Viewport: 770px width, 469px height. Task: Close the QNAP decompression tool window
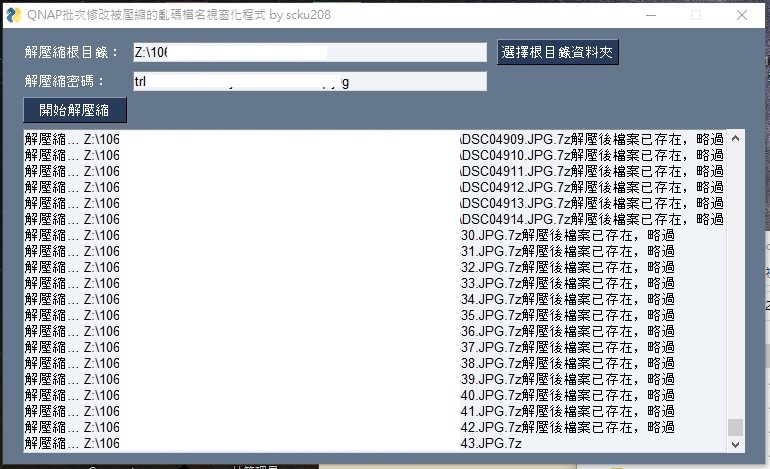point(741,15)
